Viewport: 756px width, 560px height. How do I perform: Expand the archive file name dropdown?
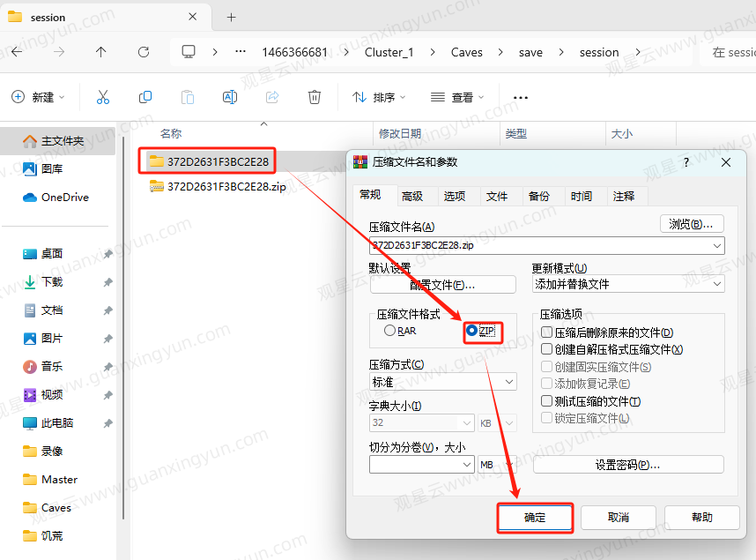[x=717, y=245]
